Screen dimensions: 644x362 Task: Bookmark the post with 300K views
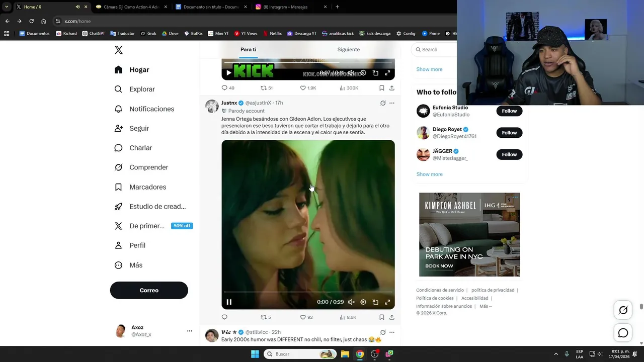click(382, 88)
